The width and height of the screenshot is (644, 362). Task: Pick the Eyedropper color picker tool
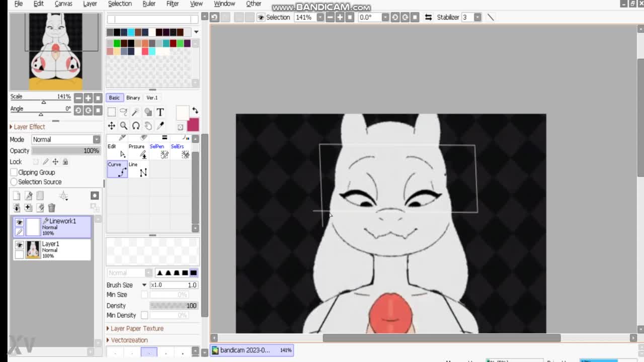point(160,126)
